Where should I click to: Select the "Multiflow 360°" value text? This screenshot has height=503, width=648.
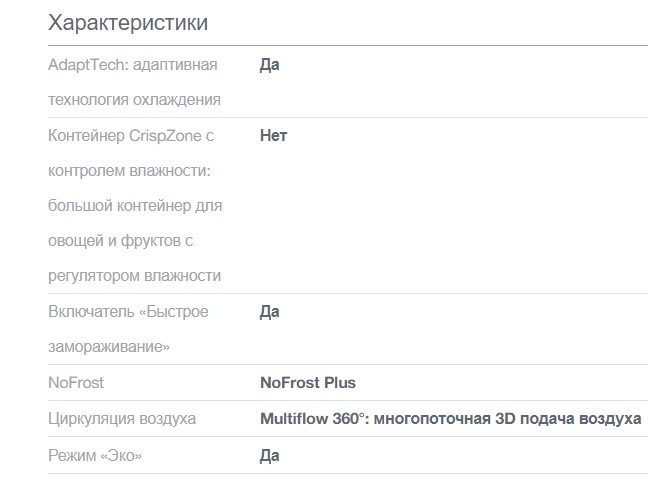(310, 418)
